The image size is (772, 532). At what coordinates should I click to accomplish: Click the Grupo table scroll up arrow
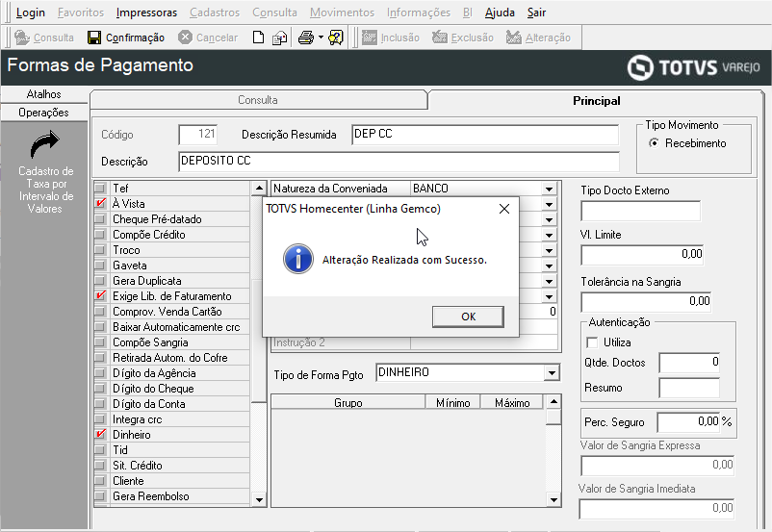pyautogui.click(x=553, y=401)
